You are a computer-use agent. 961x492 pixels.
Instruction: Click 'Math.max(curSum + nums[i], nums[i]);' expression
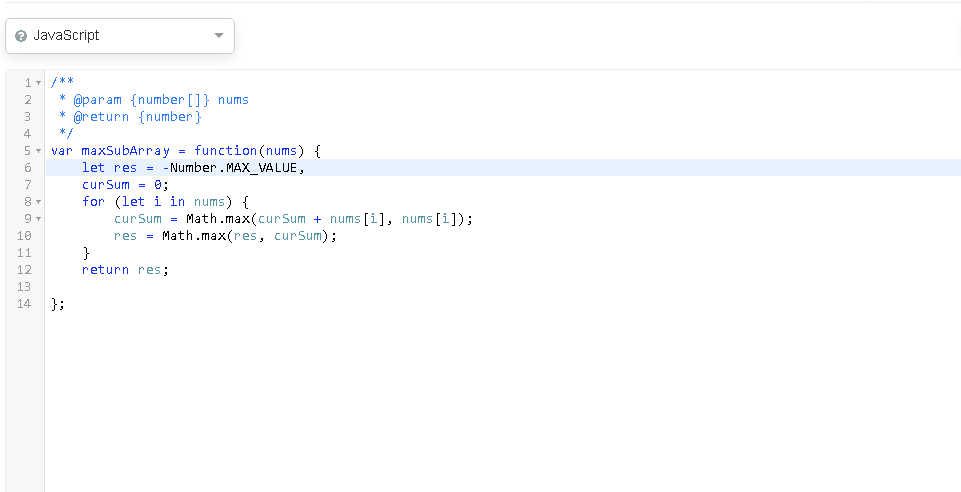click(x=330, y=219)
